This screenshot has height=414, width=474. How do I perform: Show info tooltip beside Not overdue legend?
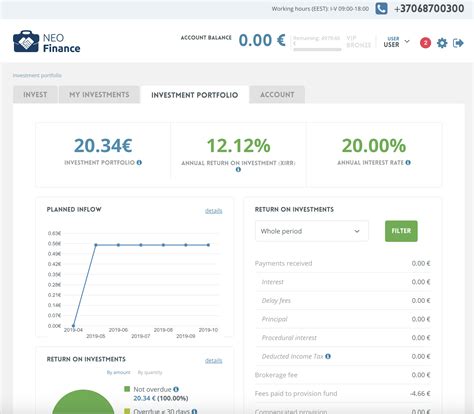tap(176, 389)
